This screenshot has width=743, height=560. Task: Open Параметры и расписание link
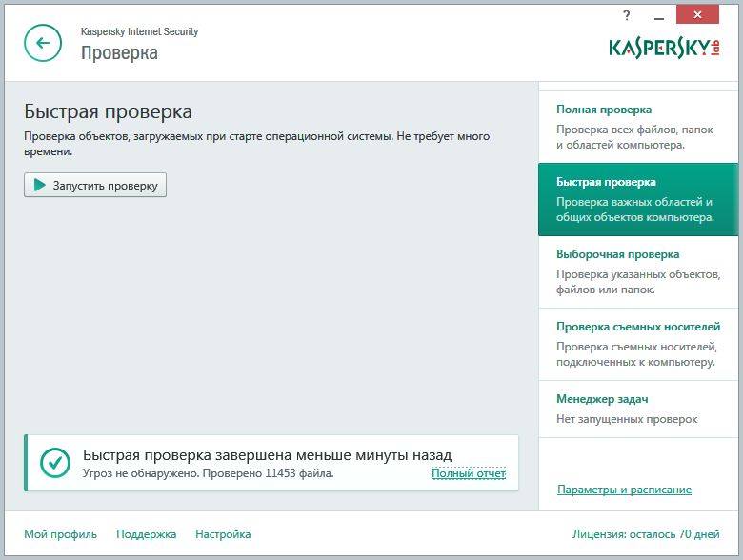(x=624, y=490)
